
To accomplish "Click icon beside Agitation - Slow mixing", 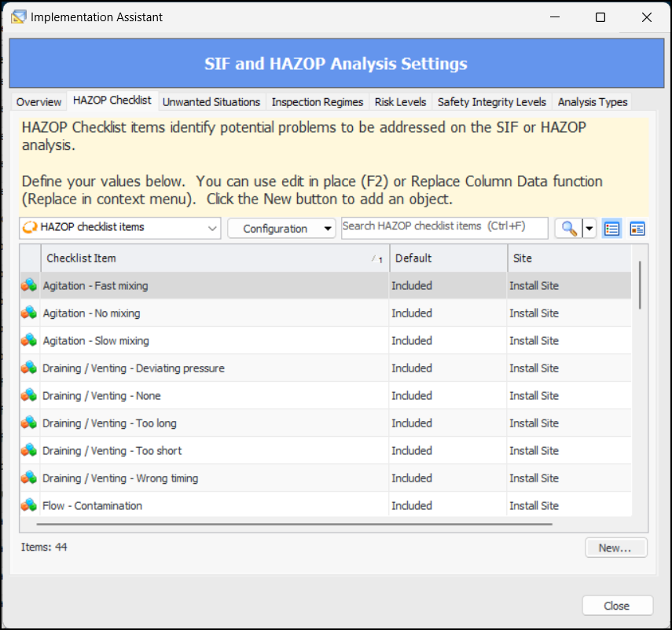I will click(29, 341).
